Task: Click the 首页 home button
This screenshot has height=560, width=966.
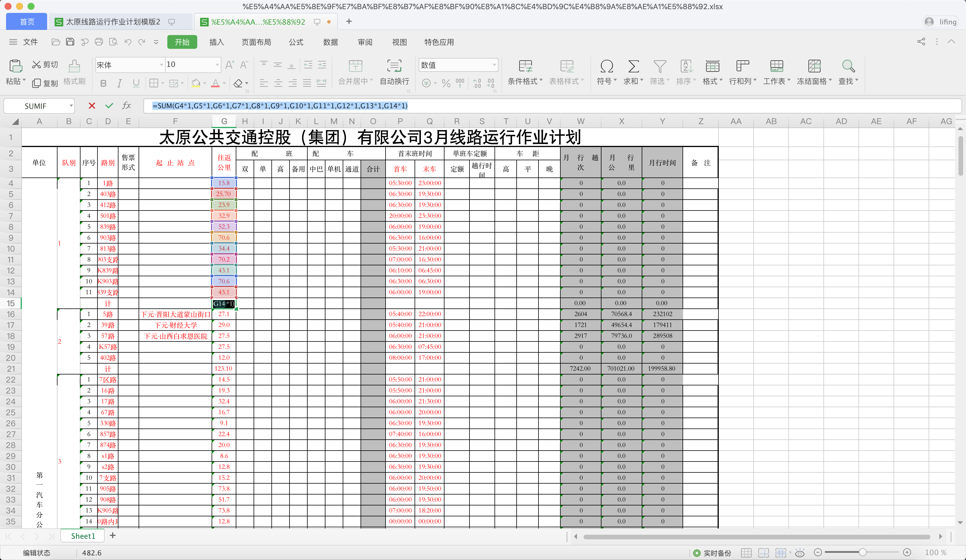Action: (27, 22)
